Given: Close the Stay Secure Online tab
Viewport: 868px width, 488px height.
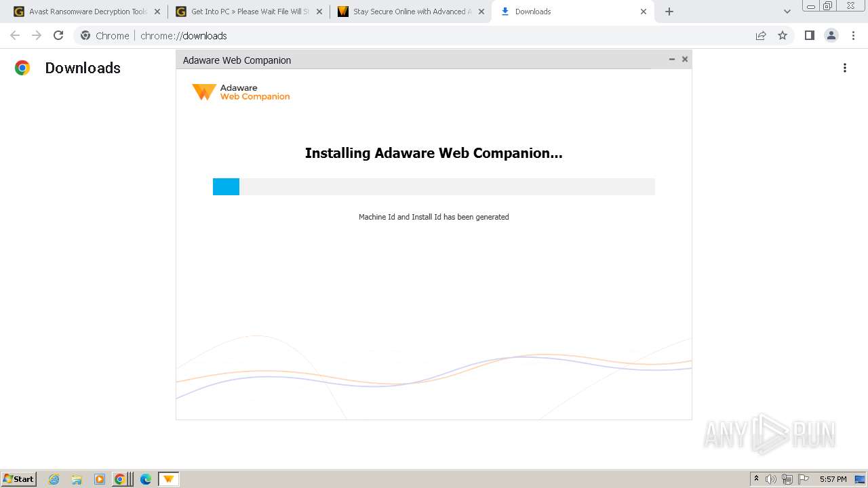Looking at the screenshot, I should 481,12.
